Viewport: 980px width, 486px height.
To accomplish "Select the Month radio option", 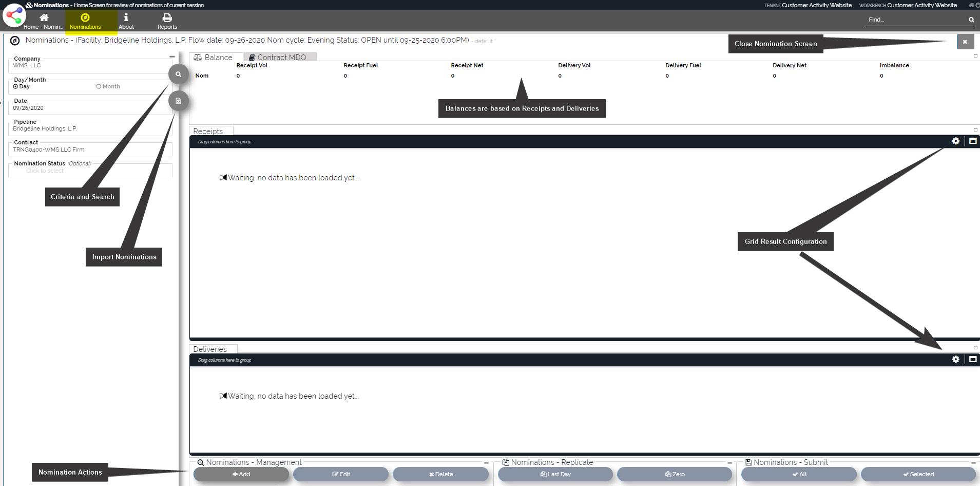I will click(x=99, y=86).
